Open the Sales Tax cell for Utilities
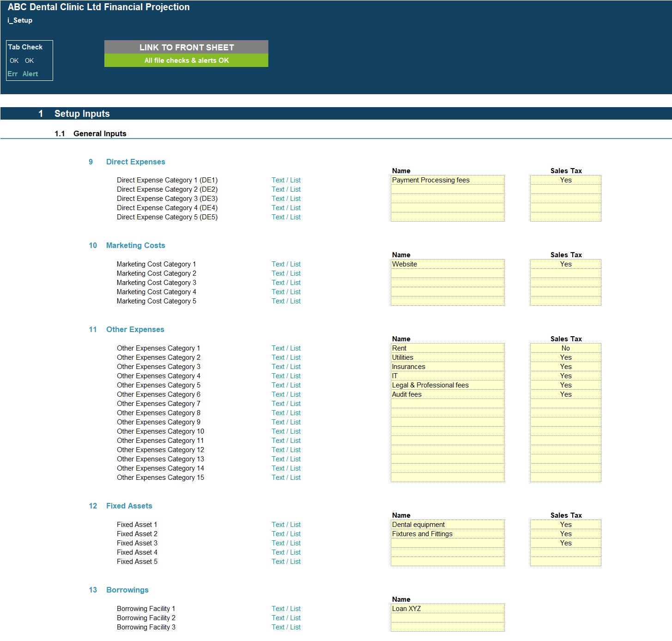Viewport: 672px width, 641px height. coord(566,357)
